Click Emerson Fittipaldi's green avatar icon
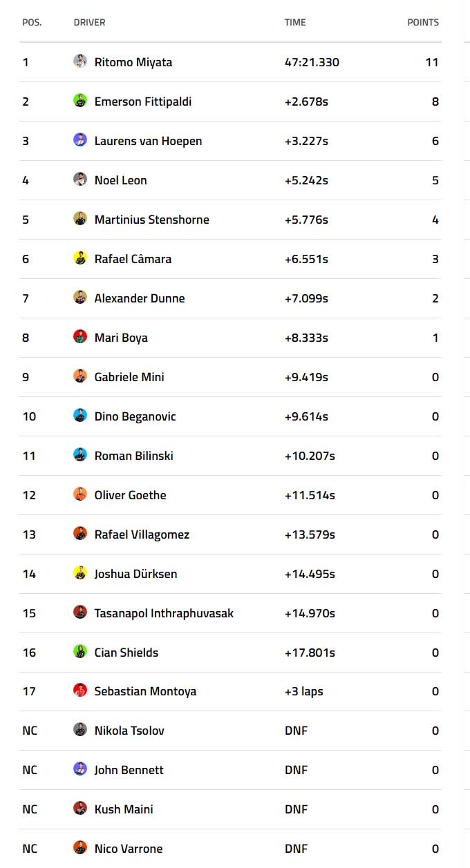Screen dimensions: 470x868 pos(80,100)
